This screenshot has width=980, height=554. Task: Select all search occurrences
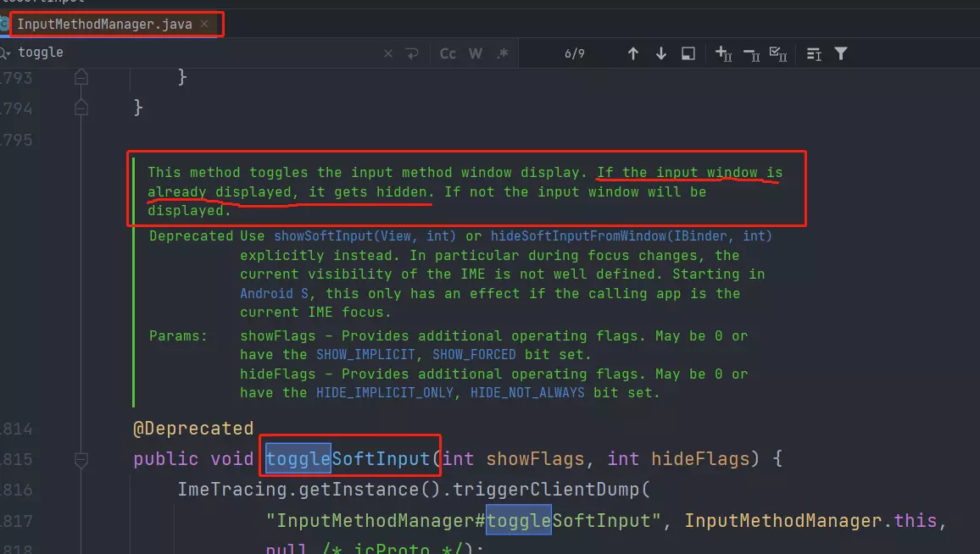(778, 53)
